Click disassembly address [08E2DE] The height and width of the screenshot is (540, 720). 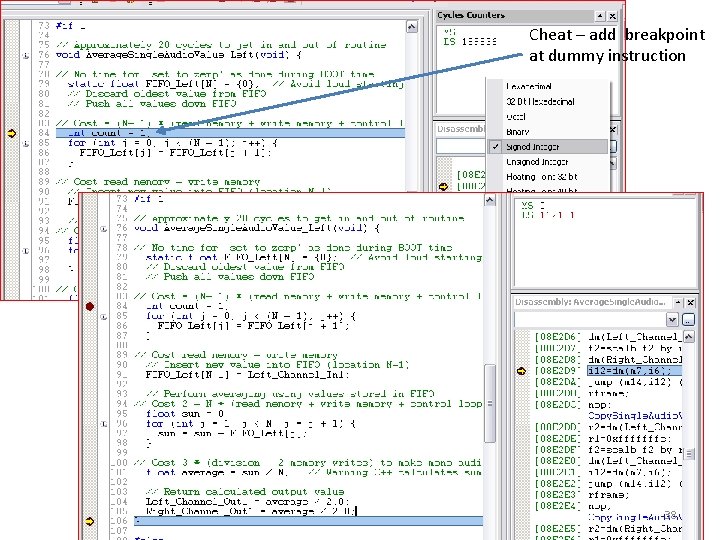tap(557, 439)
